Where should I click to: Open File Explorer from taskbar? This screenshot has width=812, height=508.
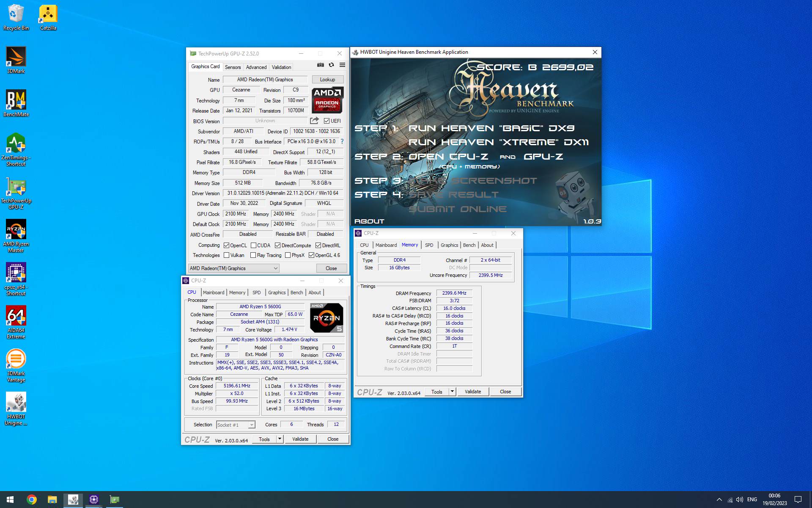(52, 500)
